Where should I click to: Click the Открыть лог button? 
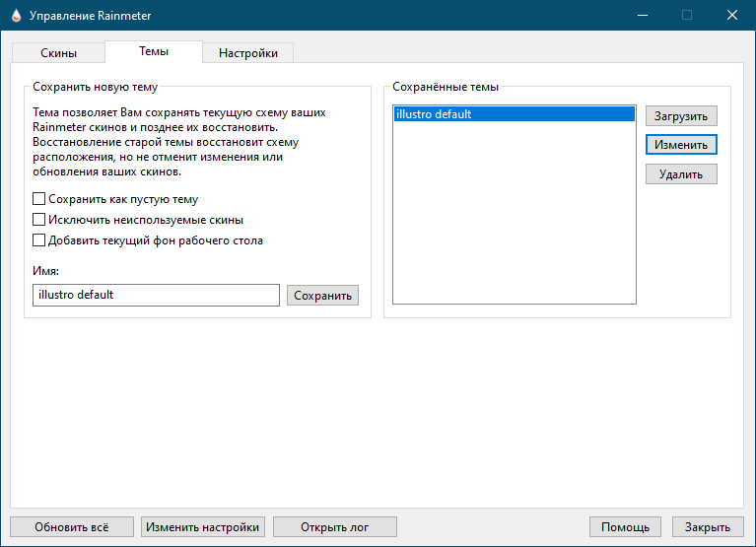pos(335,526)
